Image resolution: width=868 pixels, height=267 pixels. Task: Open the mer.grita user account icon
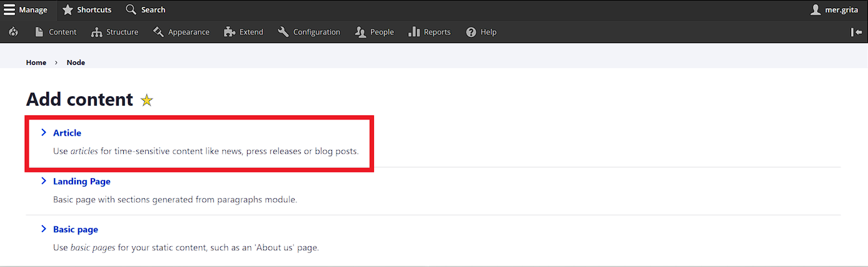pos(815,9)
